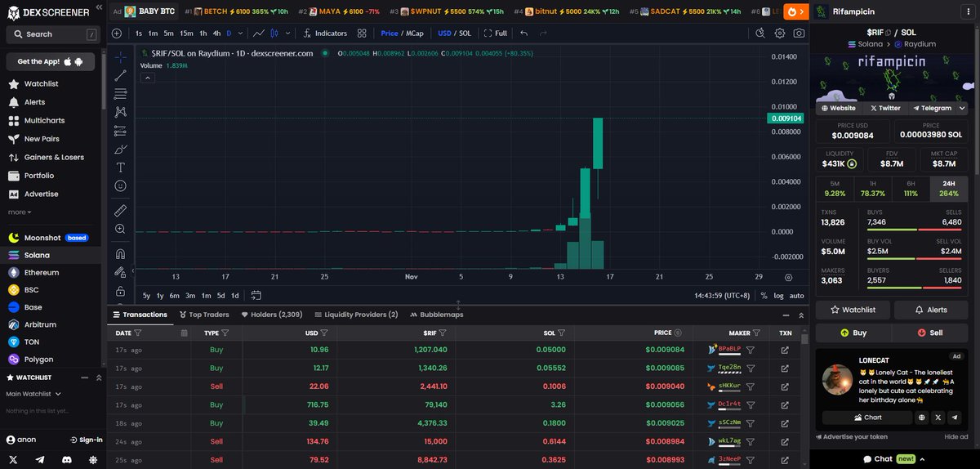Toggle Full screen chart mode
This screenshot has height=469, width=980.
point(495,33)
